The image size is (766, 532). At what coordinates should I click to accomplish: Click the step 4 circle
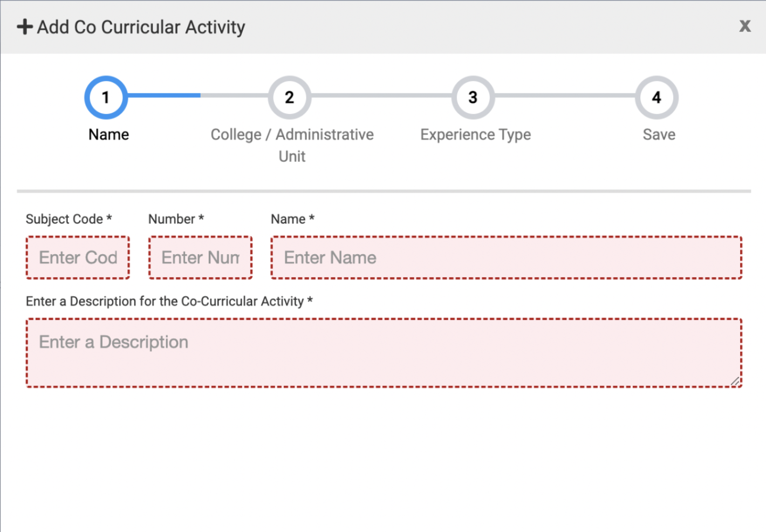click(656, 98)
